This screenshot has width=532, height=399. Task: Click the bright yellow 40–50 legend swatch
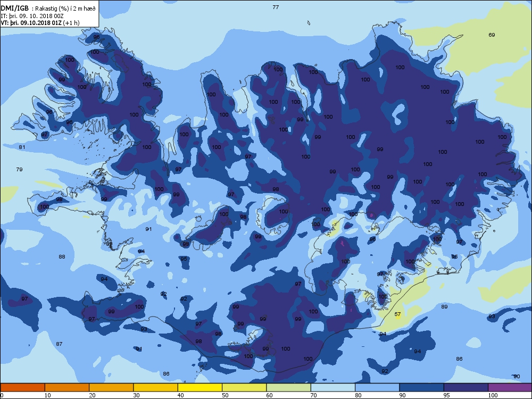tap(200, 387)
